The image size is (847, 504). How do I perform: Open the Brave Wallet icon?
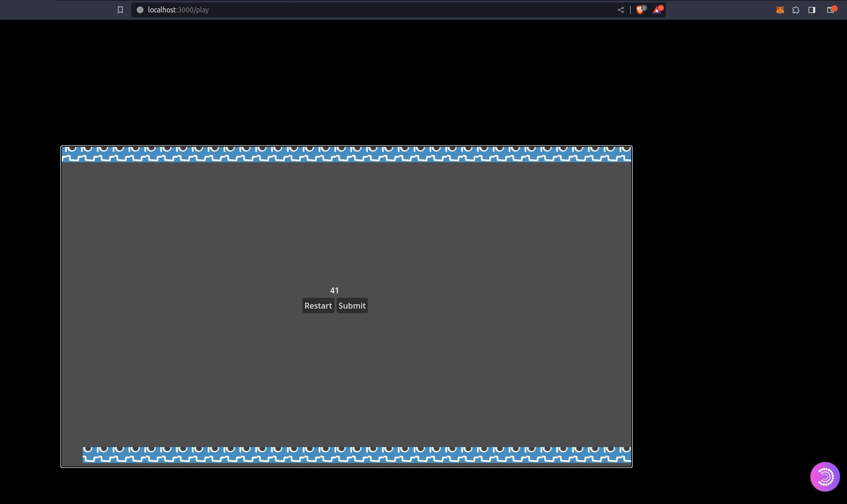[831, 10]
